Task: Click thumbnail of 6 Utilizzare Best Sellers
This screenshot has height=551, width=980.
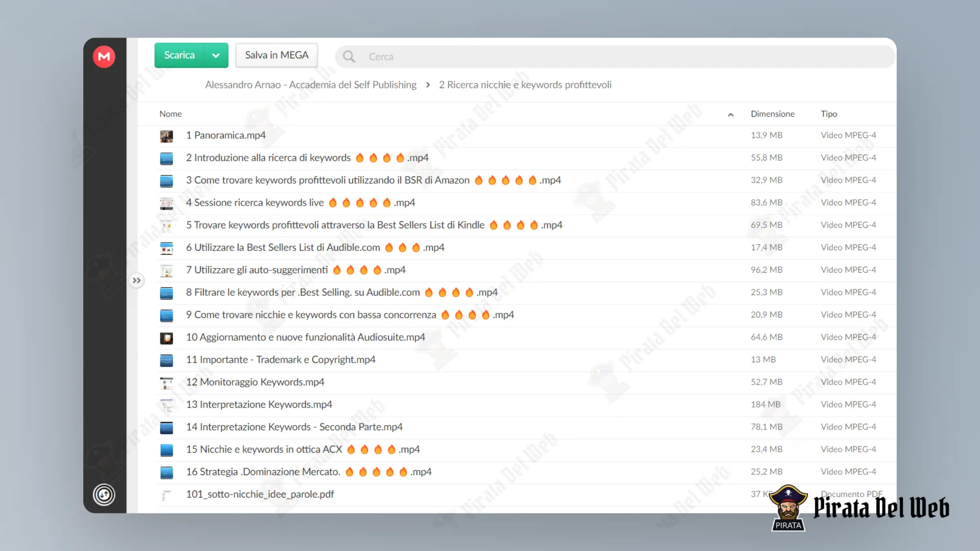Action: (x=166, y=248)
